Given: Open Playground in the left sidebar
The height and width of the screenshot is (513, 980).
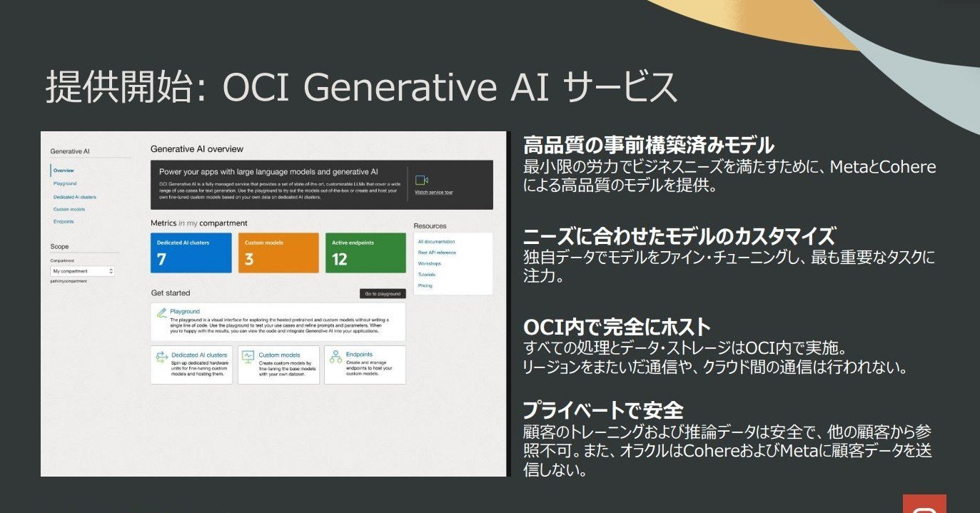Looking at the screenshot, I should [x=65, y=183].
